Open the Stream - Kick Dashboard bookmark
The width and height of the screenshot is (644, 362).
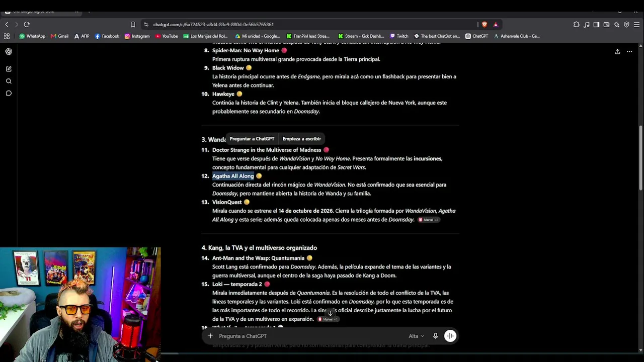point(361,36)
